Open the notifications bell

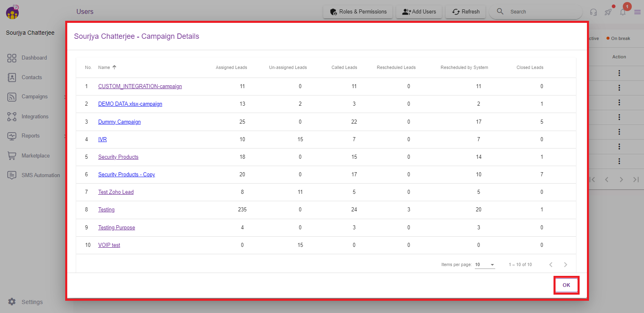(623, 12)
